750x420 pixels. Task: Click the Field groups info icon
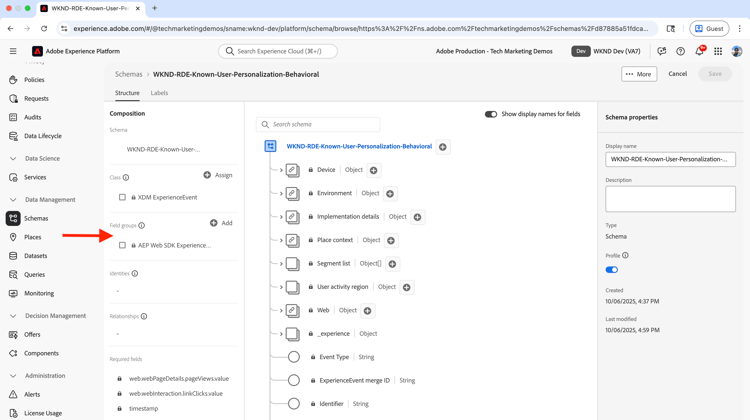pos(142,225)
